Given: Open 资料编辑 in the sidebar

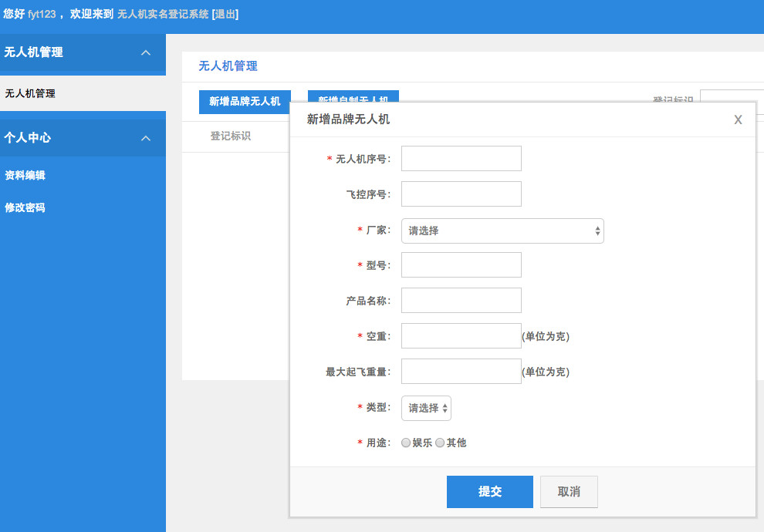Looking at the screenshot, I should coord(25,175).
